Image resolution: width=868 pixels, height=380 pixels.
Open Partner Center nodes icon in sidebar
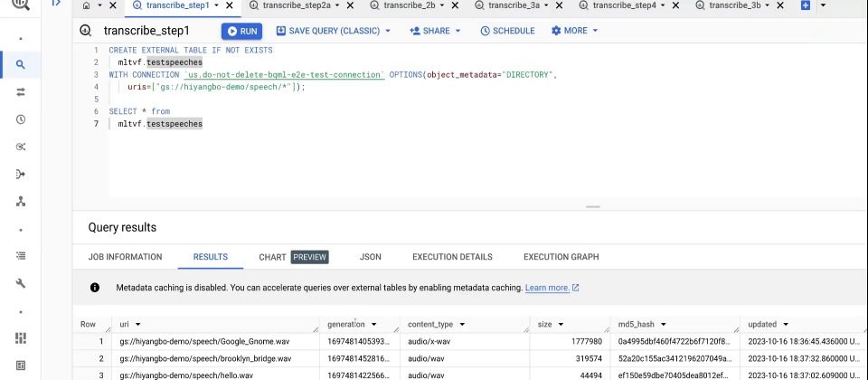pos(21,202)
